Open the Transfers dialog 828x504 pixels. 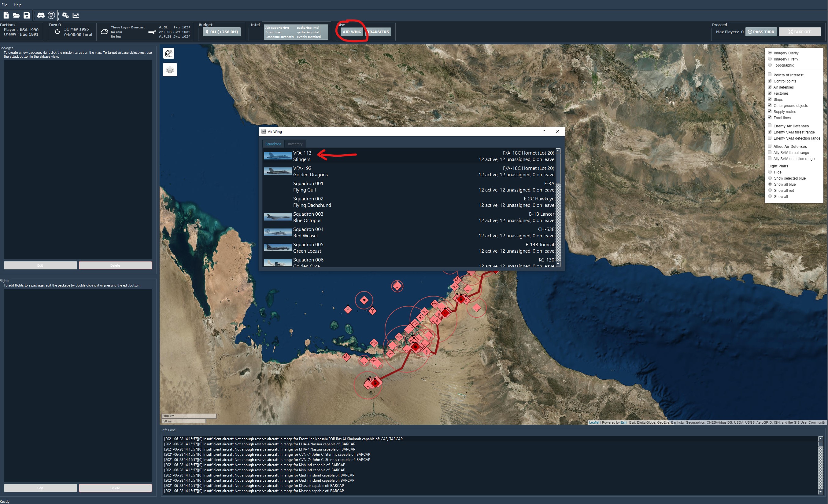coord(378,32)
